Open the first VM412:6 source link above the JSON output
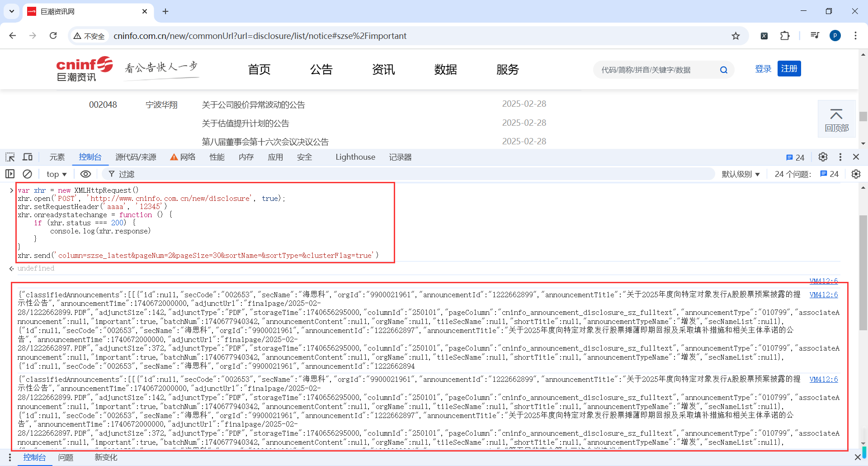This screenshot has width=868, height=466. [x=824, y=281]
